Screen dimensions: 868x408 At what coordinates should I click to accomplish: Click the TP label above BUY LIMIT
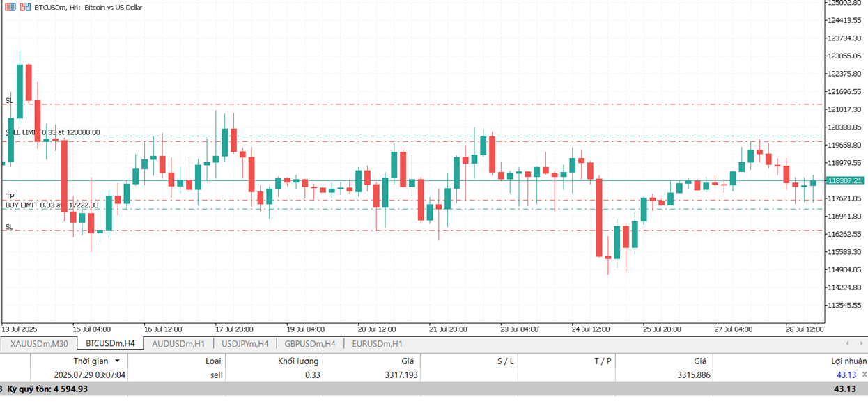point(10,196)
